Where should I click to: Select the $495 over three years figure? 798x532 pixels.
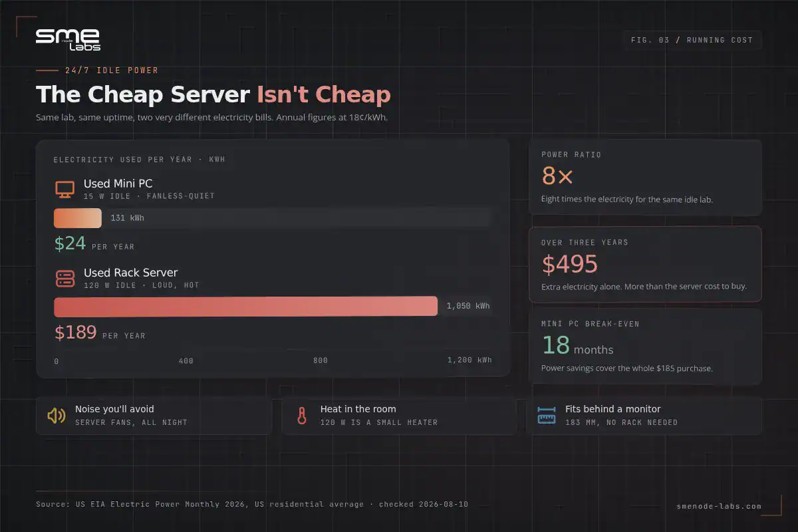[570, 264]
